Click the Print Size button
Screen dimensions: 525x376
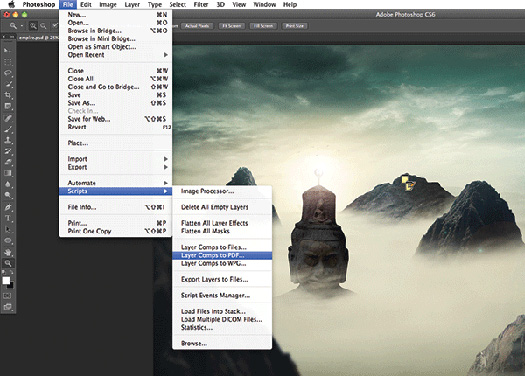[295, 26]
